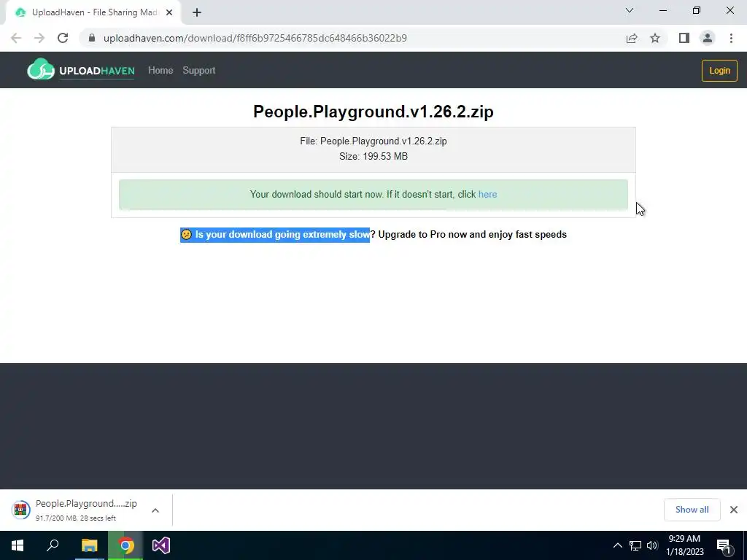This screenshot has height=560, width=747.
Task: Click the download progress status text
Action: (x=75, y=518)
